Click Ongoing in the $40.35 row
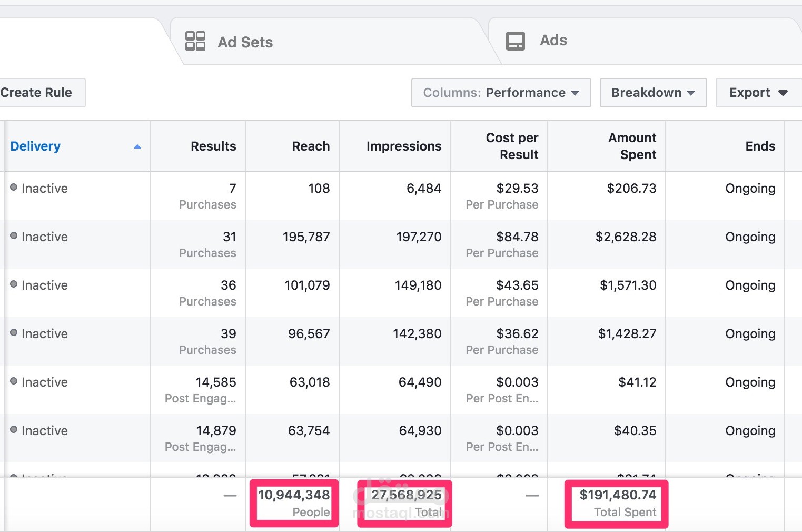 (x=750, y=431)
